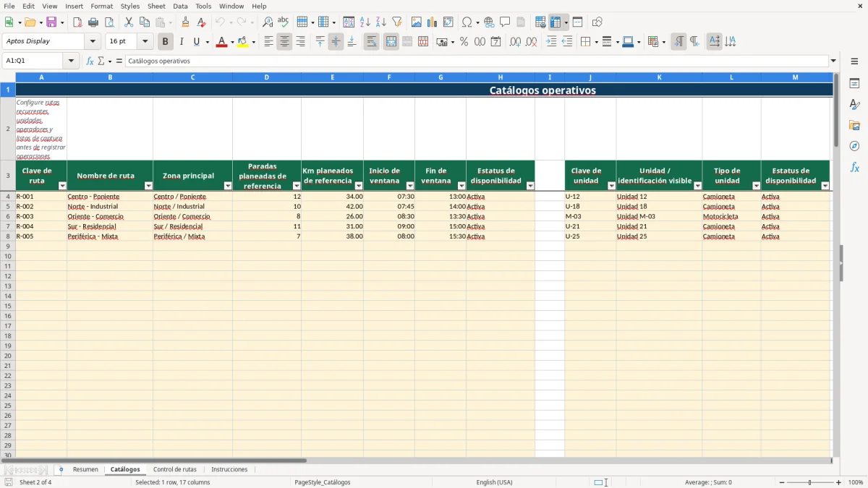The height and width of the screenshot is (488, 868).
Task: Open the Font Size dropdown
Action: [x=145, y=41]
